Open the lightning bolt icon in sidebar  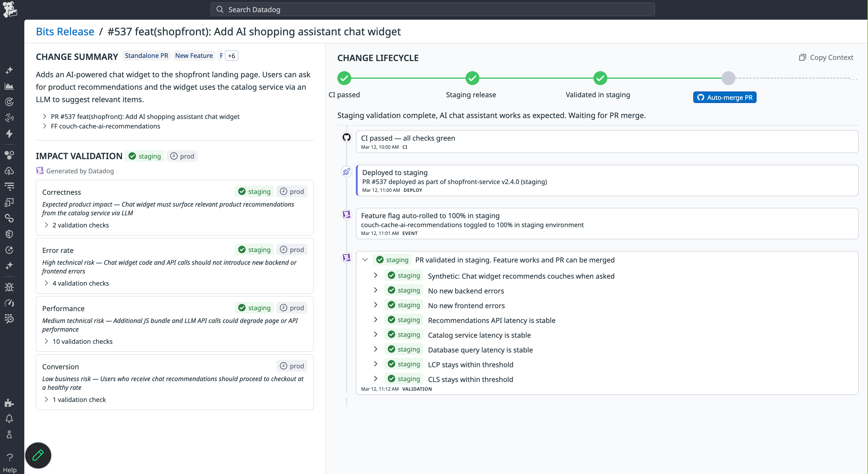click(10, 133)
